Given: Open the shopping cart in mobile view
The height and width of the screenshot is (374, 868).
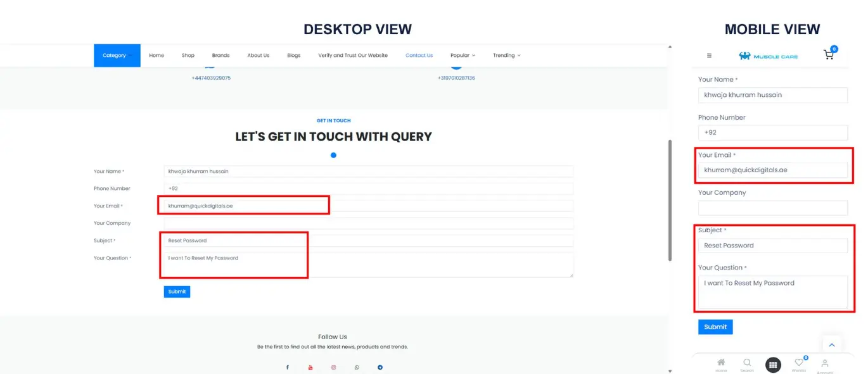Looking at the screenshot, I should (829, 55).
